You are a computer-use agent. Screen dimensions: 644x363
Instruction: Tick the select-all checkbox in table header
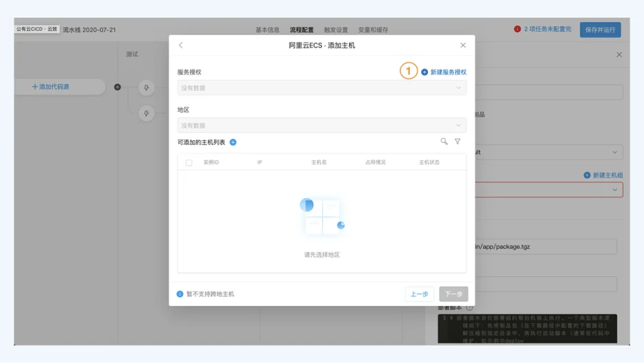pyautogui.click(x=189, y=163)
